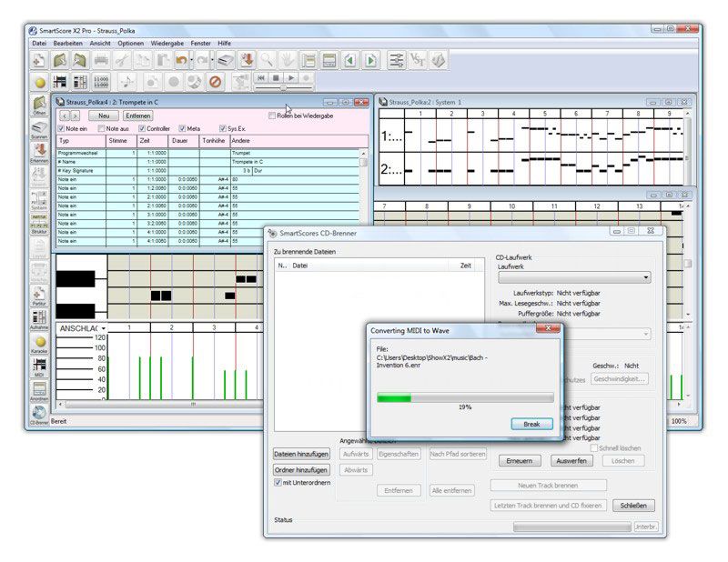Screen dimensions: 728x562
Task: Open the Bearbeiten menu
Action: point(67,43)
